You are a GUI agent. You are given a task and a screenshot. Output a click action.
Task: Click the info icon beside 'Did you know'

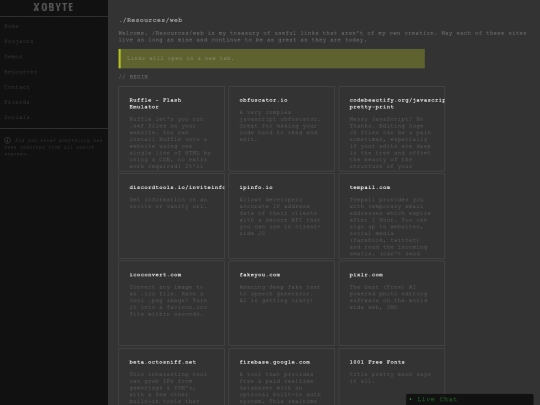pyautogui.click(x=7, y=141)
